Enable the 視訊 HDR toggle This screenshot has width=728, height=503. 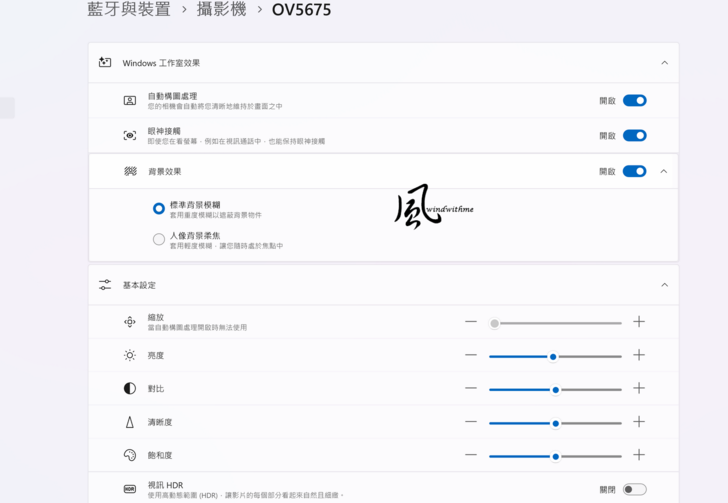(634, 490)
